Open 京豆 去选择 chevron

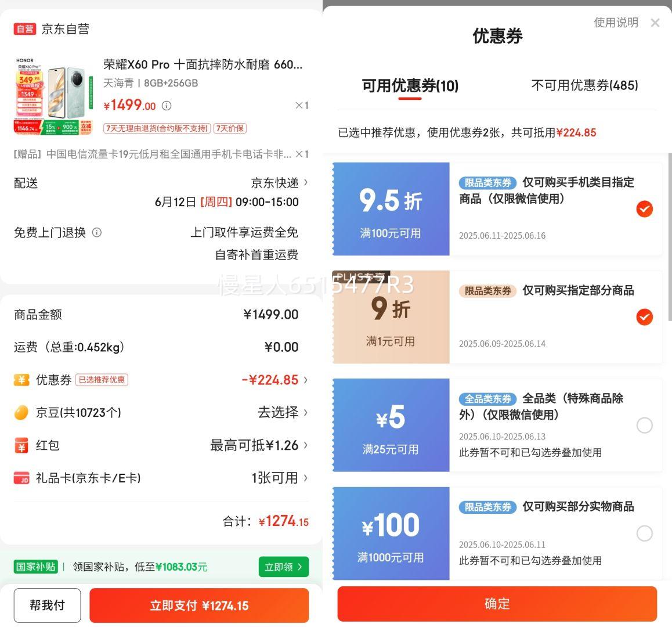tap(306, 413)
